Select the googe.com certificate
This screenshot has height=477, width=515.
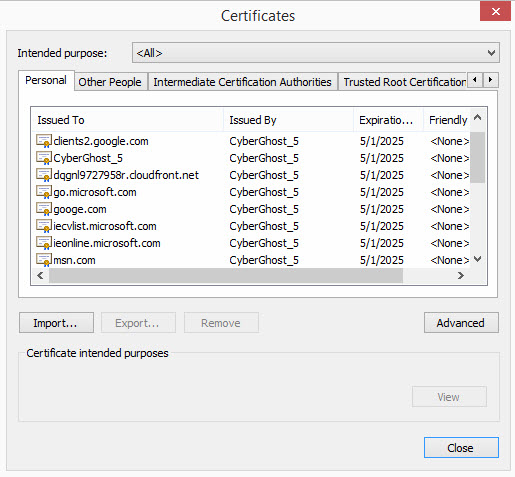point(80,209)
